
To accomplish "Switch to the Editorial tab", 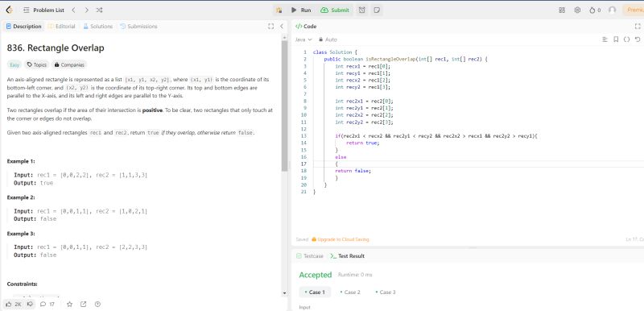I will 62,27.
